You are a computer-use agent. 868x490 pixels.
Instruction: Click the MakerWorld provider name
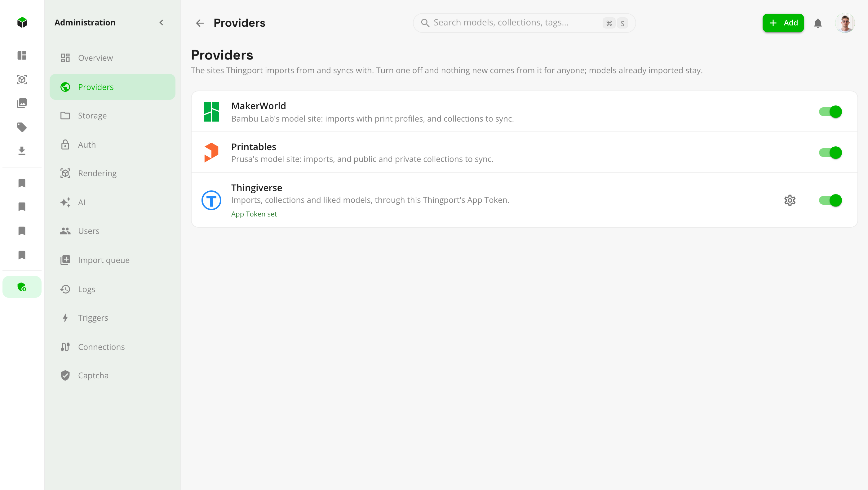pos(259,106)
